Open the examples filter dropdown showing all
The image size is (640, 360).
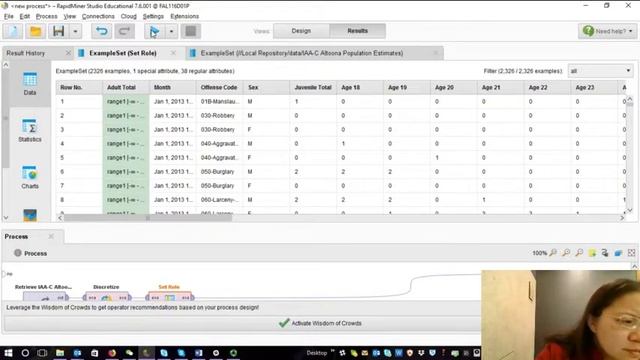point(600,71)
